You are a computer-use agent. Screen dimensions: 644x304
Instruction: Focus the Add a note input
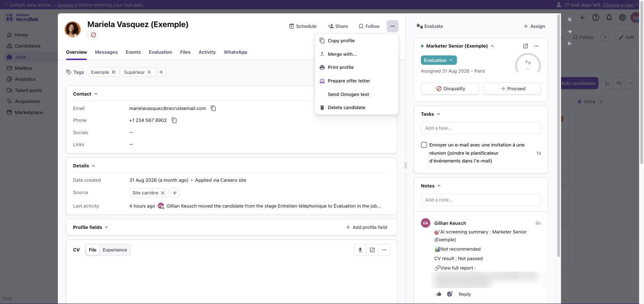click(481, 200)
